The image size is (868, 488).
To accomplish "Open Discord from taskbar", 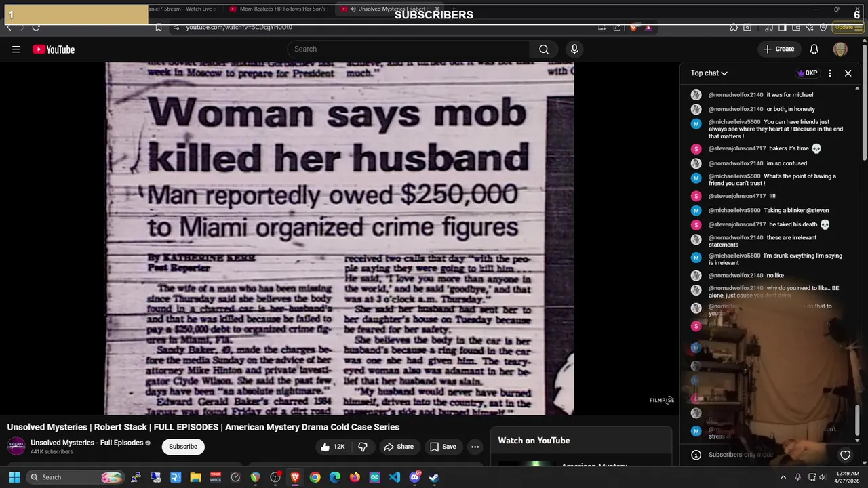I will (x=414, y=477).
